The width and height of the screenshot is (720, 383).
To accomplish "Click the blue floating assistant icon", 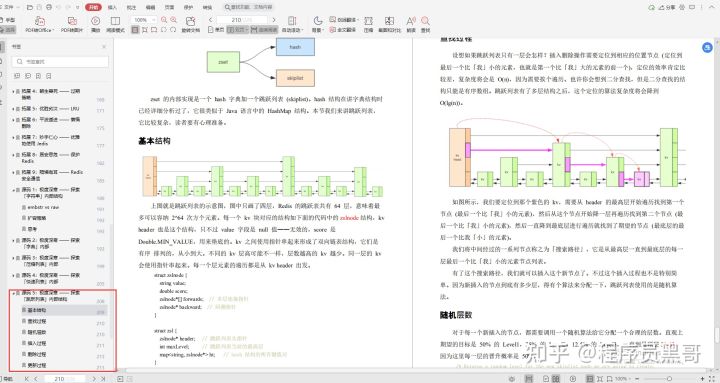I will click(x=707, y=47).
